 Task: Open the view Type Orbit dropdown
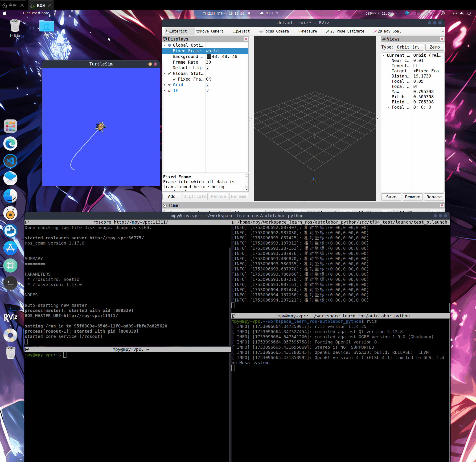point(410,47)
